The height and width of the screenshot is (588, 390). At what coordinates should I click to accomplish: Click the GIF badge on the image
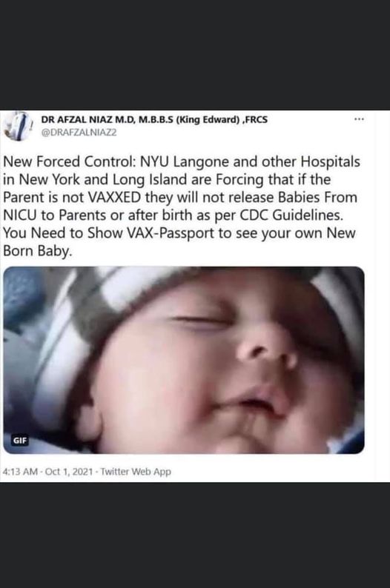20,441
